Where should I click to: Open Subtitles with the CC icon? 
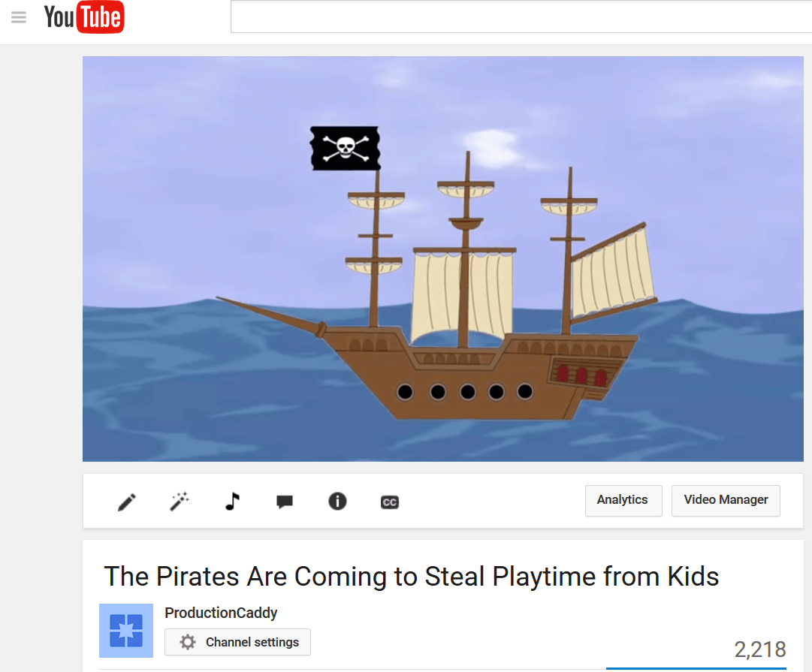point(389,502)
